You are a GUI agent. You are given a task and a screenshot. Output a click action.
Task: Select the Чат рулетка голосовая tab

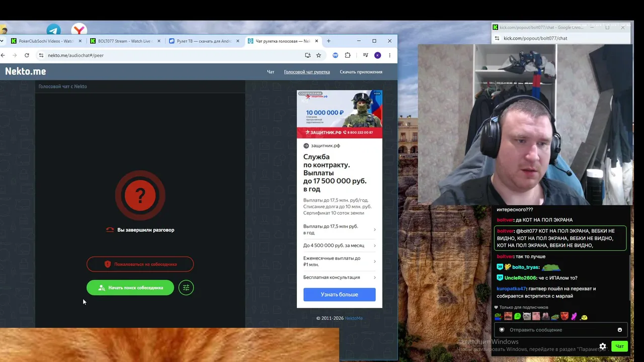tap(283, 41)
